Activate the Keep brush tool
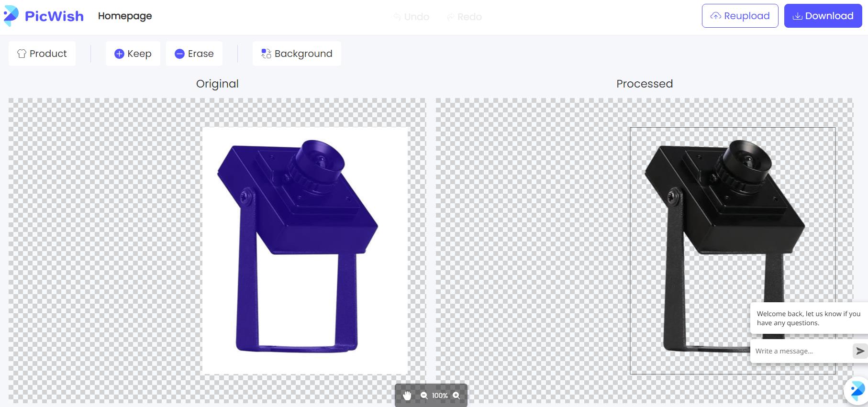The image size is (868, 407). pyautogui.click(x=133, y=54)
